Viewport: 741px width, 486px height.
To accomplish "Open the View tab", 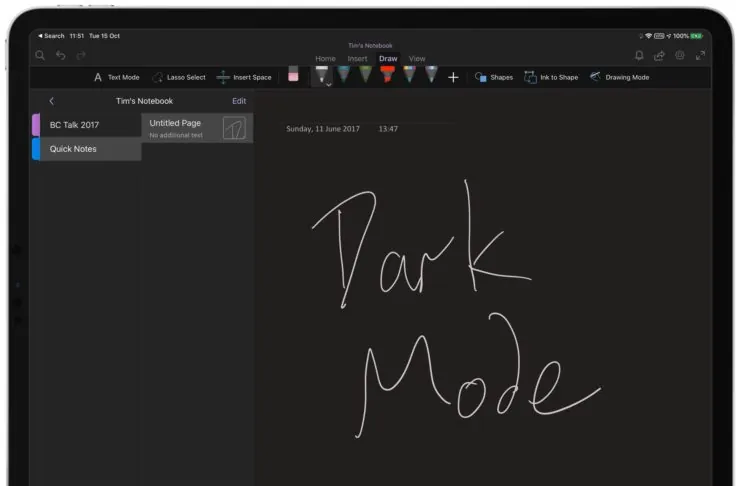I will [x=417, y=59].
